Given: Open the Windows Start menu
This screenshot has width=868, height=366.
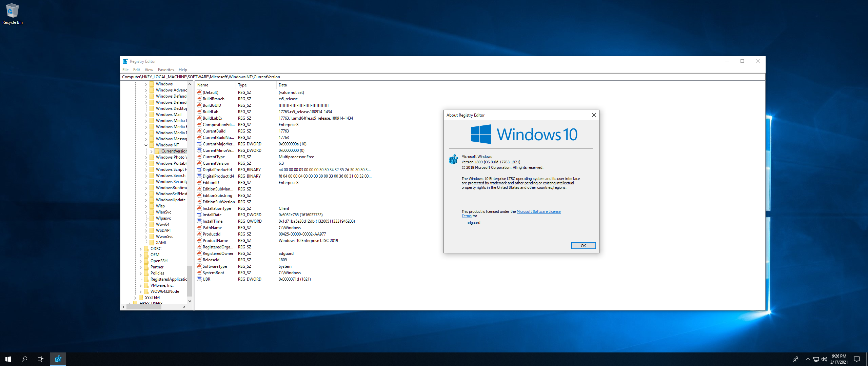Looking at the screenshot, I should click(8, 359).
